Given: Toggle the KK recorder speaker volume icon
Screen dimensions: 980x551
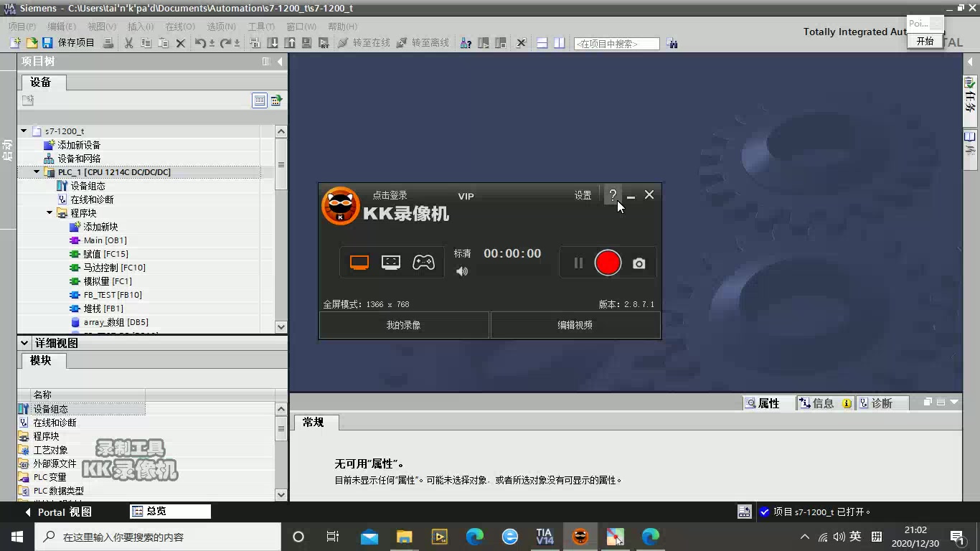Looking at the screenshot, I should tap(462, 271).
